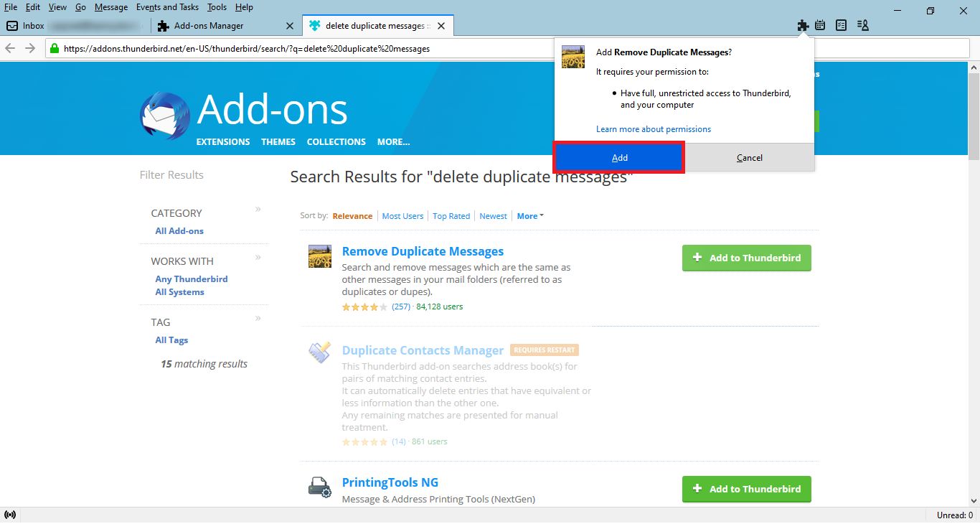980x524 pixels.
Task: Click the "15 matching results" text
Action: coord(204,364)
